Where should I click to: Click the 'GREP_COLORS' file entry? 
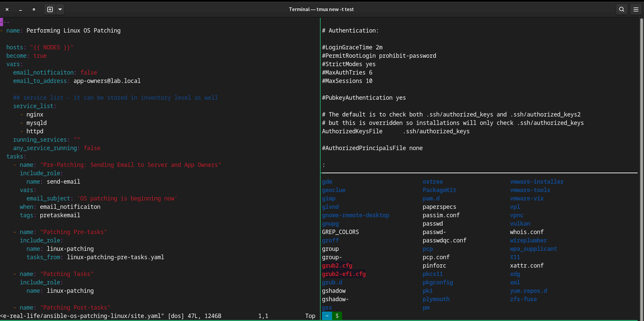pos(340,232)
